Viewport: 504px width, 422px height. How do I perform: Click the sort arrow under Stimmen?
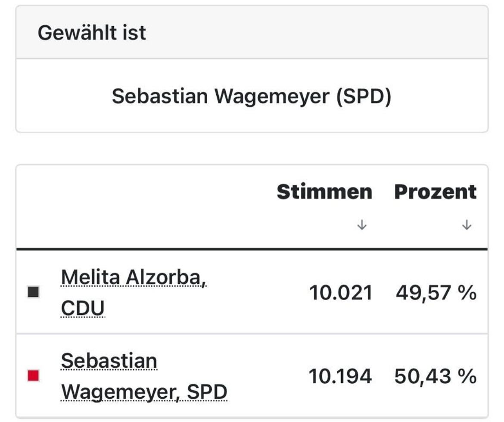(362, 225)
